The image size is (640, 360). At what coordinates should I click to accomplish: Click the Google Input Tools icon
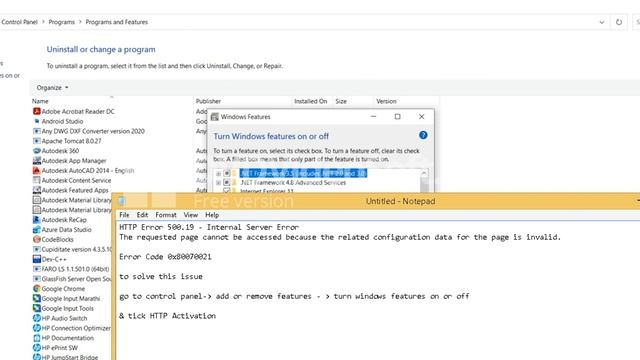pyautogui.click(x=36, y=308)
